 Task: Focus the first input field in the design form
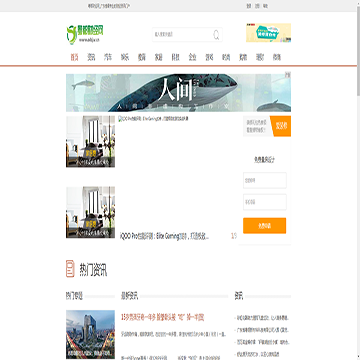(x=265, y=180)
